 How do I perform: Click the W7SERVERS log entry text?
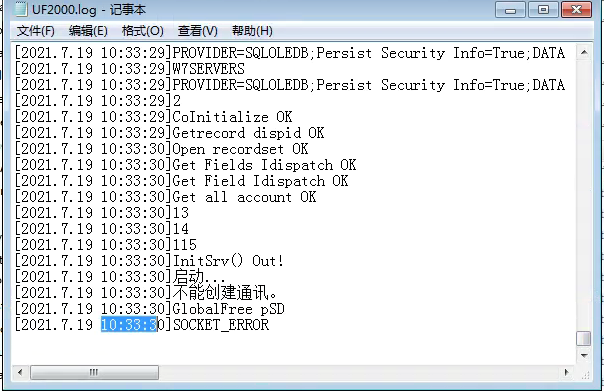click(208, 69)
